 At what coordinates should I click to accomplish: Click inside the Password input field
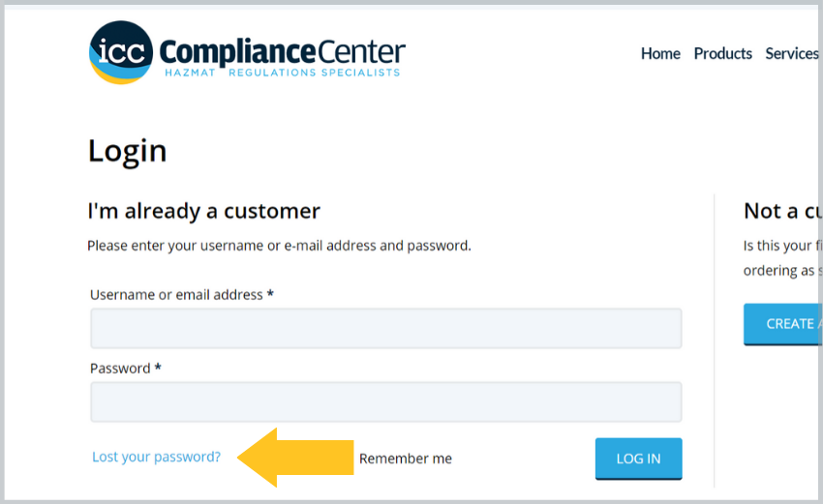click(x=385, y=401)
